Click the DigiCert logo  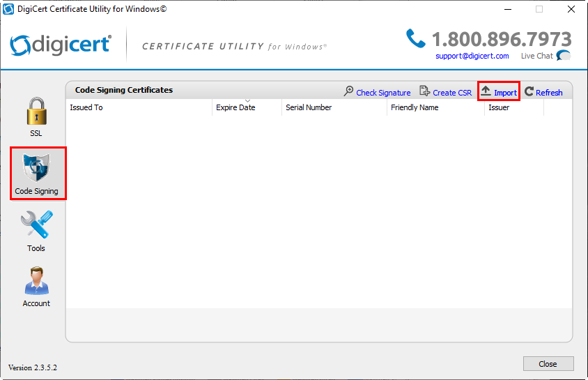pos(61,45)
